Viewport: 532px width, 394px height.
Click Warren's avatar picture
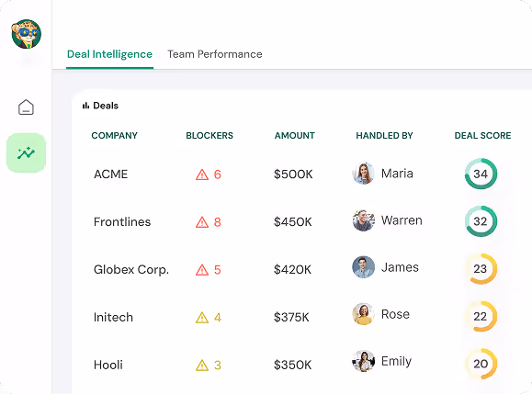point(363,220)
